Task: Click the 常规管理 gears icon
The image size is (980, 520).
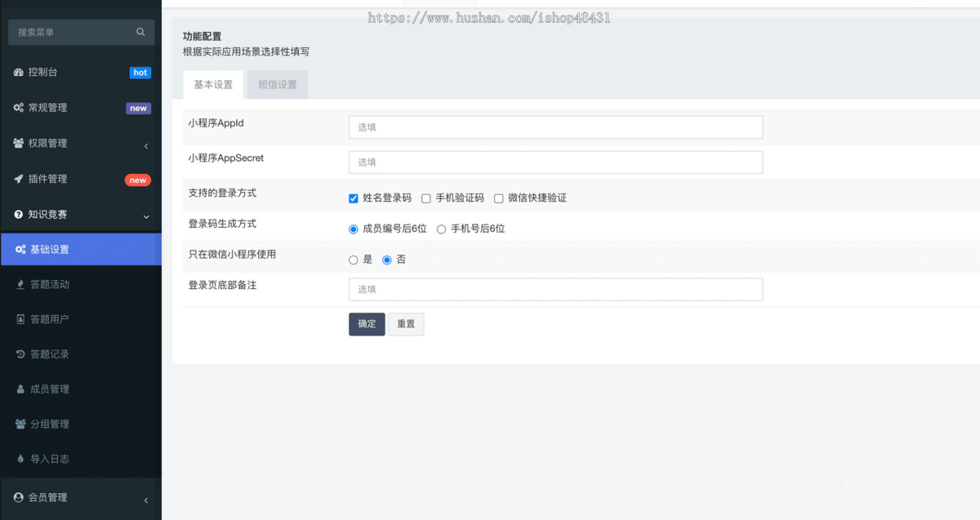Action: [19, 108]
